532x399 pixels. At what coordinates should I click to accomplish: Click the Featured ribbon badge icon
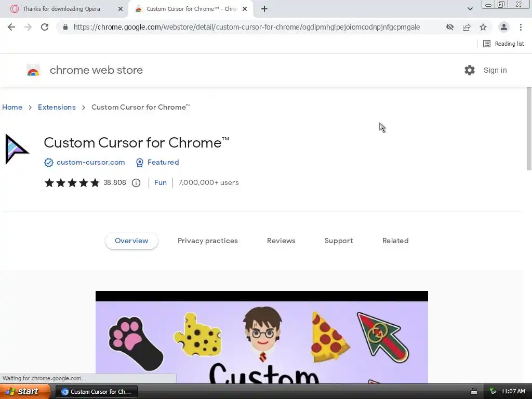click(x=139, y=163)
